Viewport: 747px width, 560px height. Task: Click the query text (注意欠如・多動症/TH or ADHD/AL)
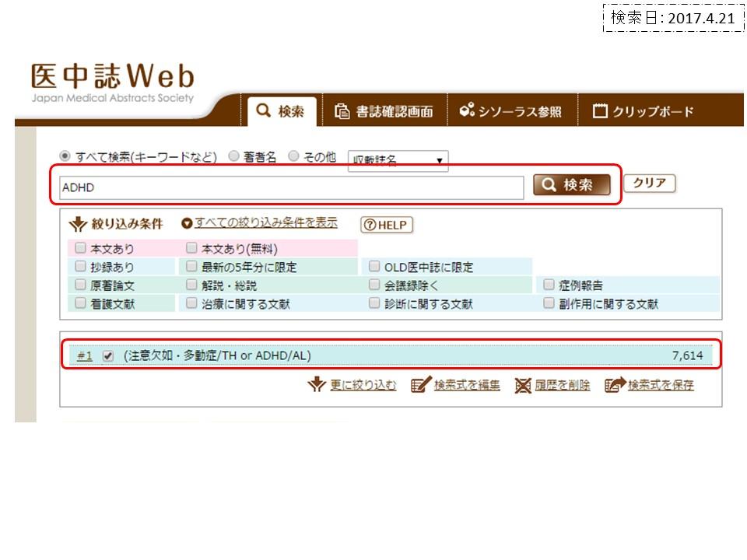217,355
